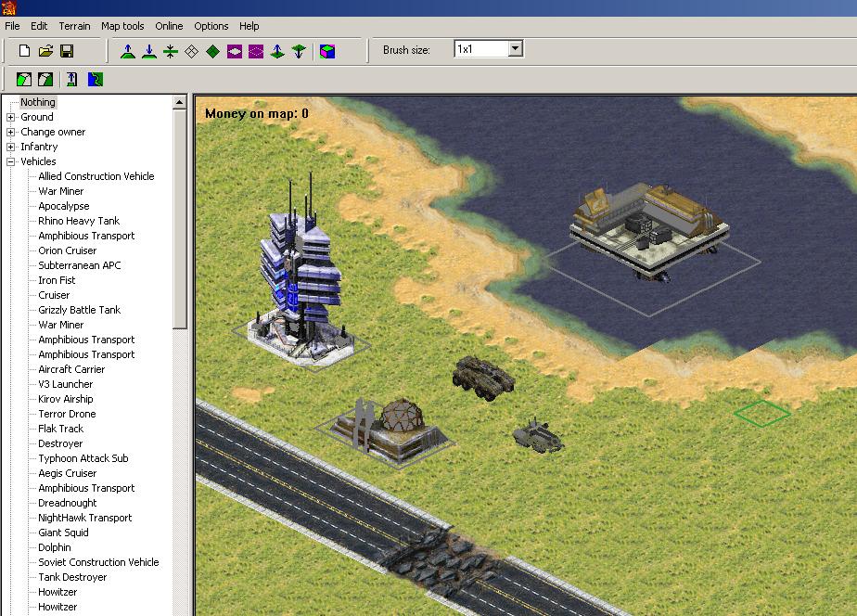857x616 pixels.
Task: Select Apocalypse in the vehicle list
Action: (63, 206)
